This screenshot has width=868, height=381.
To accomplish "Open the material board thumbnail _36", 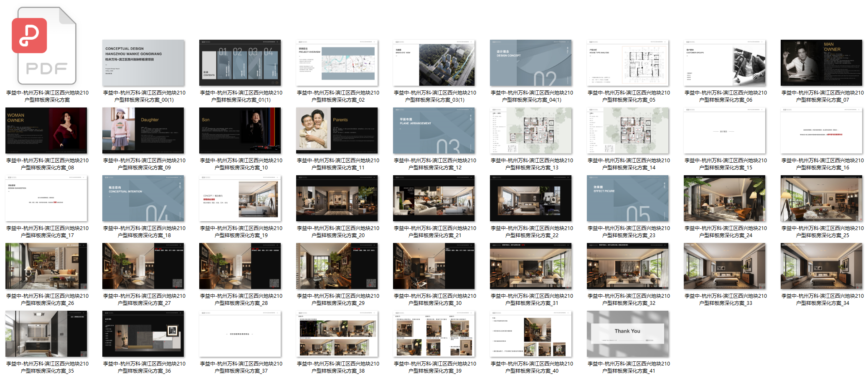I will coord(143,334).
